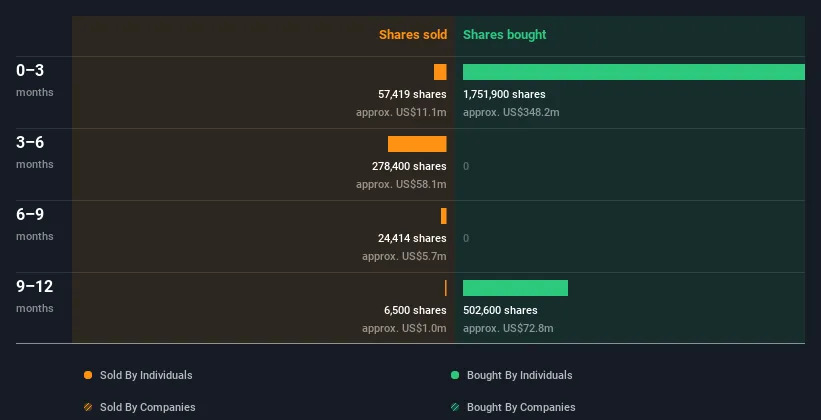Click the 6–9 months orange sold bar
821x420 pixels.
coord(444,216)
